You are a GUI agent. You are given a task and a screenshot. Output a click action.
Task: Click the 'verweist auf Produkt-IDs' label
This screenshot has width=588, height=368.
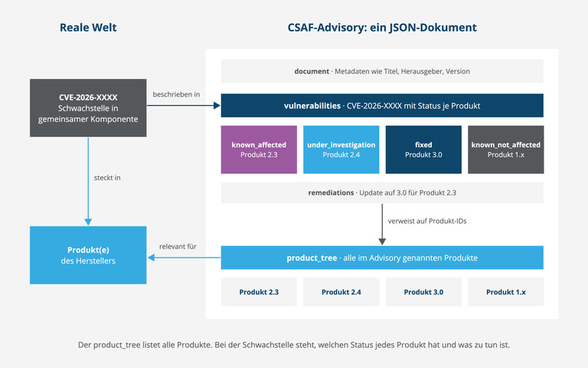[x=427, y=221]
